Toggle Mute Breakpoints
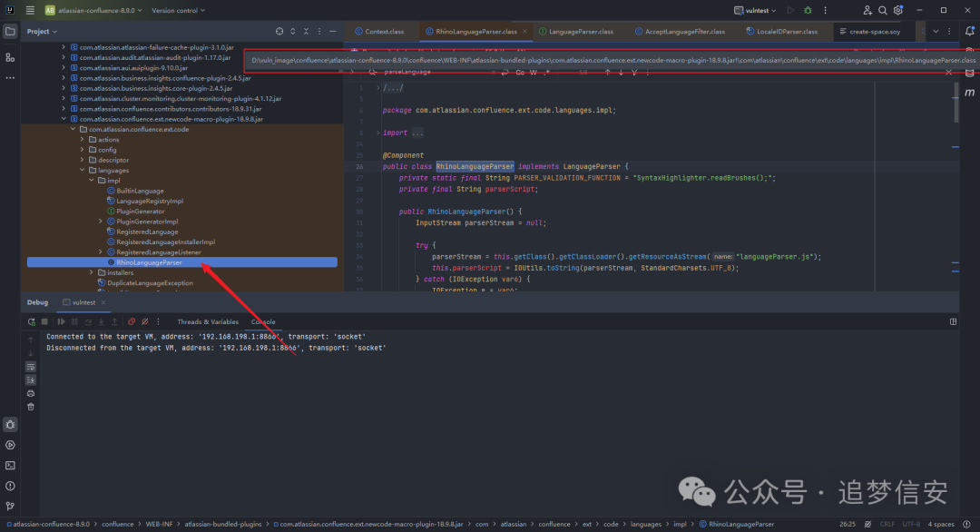 [x=145, y=322]
